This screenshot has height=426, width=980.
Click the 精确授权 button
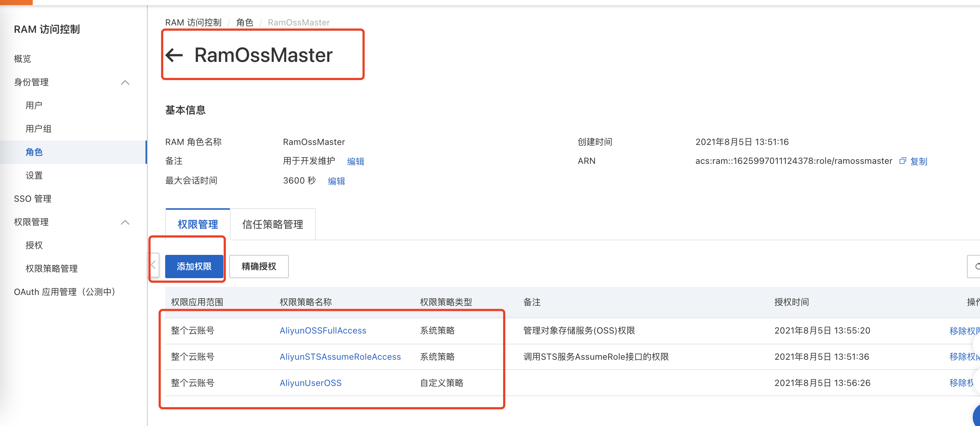click(259, 267)
